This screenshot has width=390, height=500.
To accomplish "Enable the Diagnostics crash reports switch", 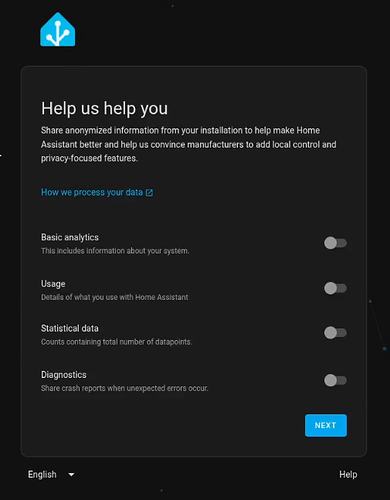I will tap(335, 380).
